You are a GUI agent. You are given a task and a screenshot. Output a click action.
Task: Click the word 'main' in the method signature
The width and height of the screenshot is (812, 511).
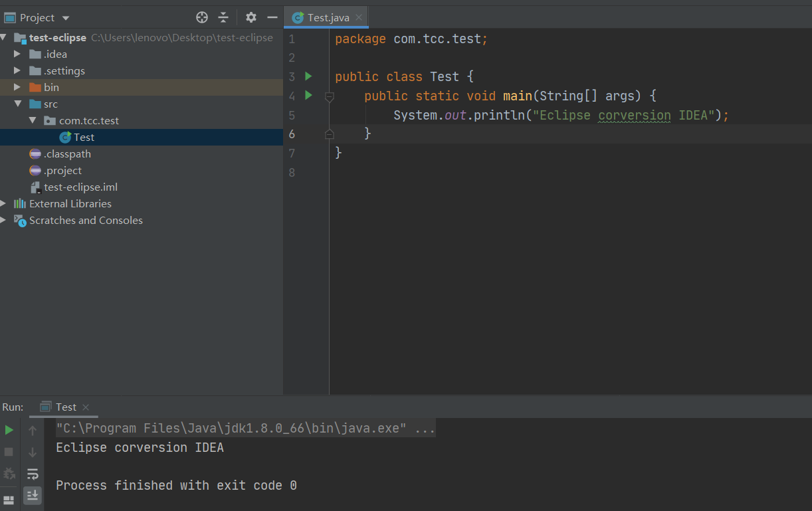pyautogui.click(x=518, y=96)
